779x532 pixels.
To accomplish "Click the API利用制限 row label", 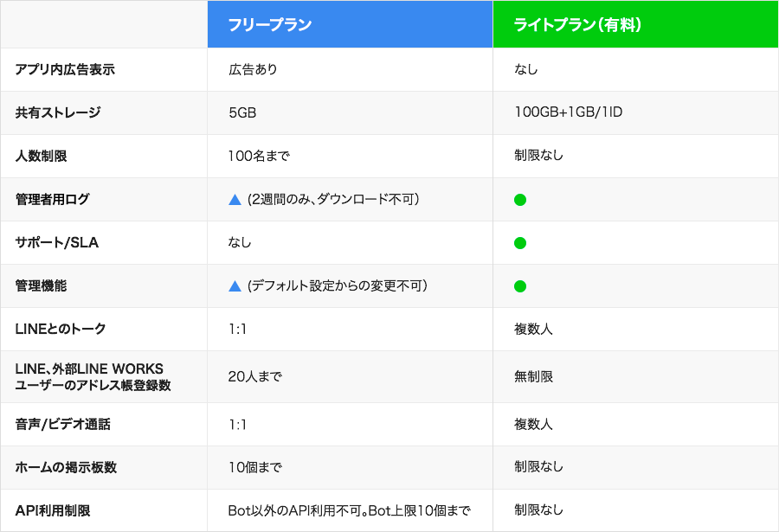I will point(53,510).
